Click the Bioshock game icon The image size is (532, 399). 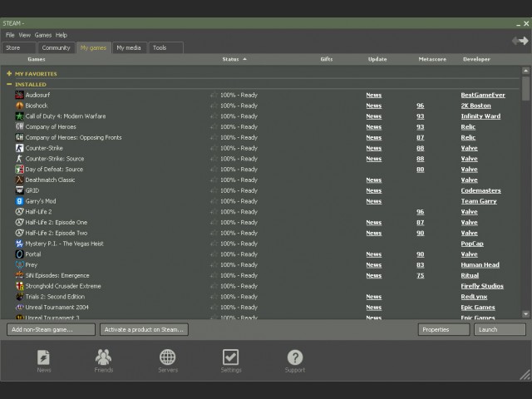tap(20, 106)
